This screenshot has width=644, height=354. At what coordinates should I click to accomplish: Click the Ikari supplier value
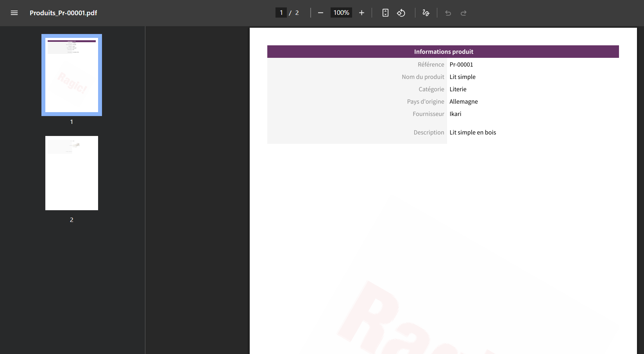(455, 114)
